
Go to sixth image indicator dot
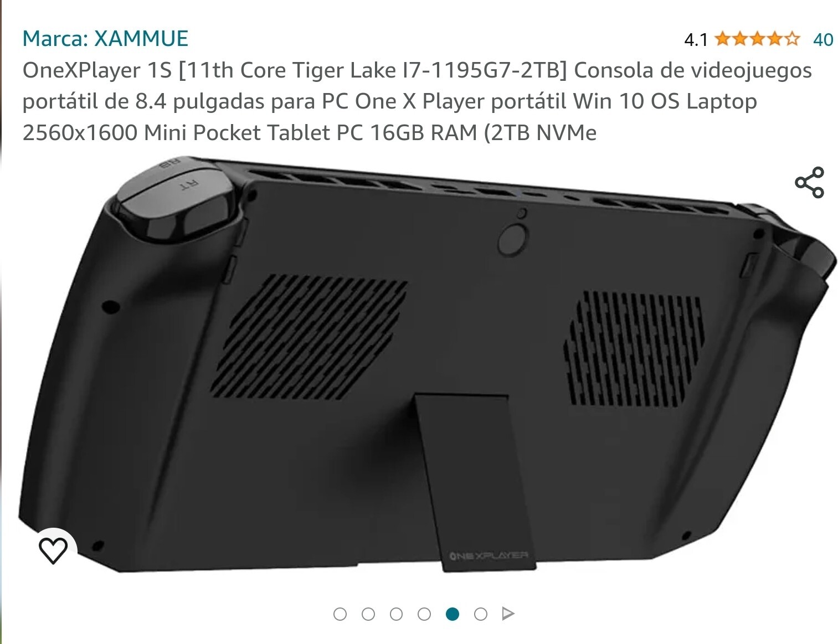[x=481, y=614]
